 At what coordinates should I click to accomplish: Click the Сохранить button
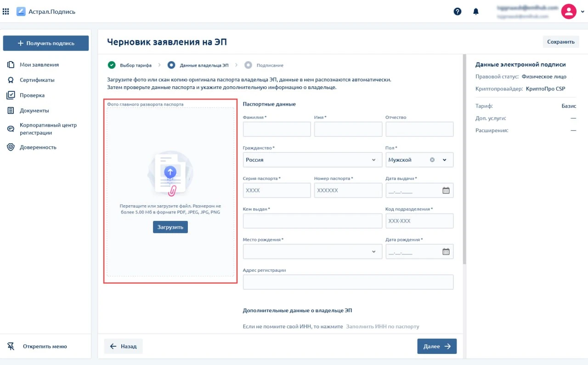[560, 42]
